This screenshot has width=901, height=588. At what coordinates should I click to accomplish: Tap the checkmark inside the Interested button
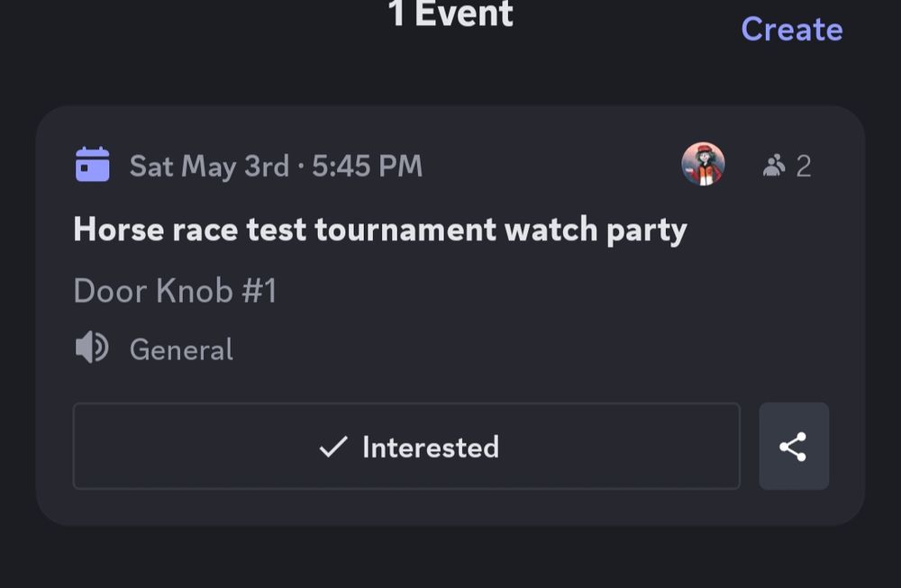pyautogui.click(x=334, y=445)
